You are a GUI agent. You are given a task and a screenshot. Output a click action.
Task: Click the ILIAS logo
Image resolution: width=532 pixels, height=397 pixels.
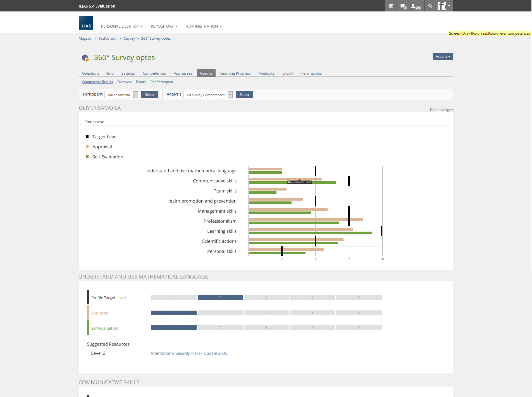click(x=85, y=23)
